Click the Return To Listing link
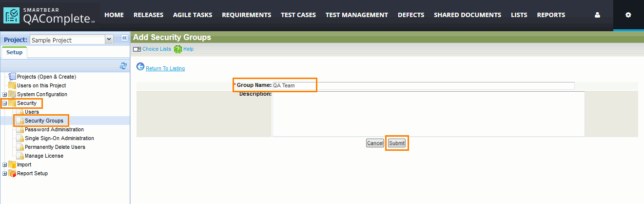This screenshot has height=204, width=644. point(165,68)
